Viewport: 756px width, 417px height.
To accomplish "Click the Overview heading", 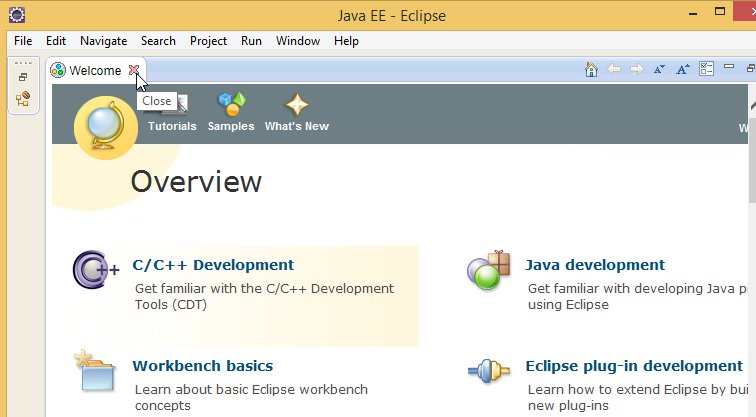I will tap(196, 182).
